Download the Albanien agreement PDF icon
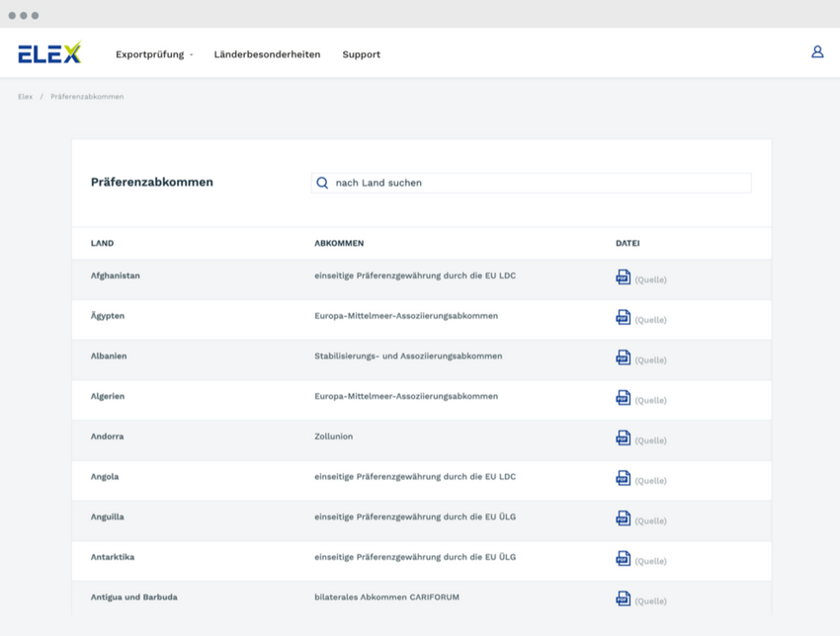Image resolution: width=840 pixels, height=636 pixels. tap(623, 358)
